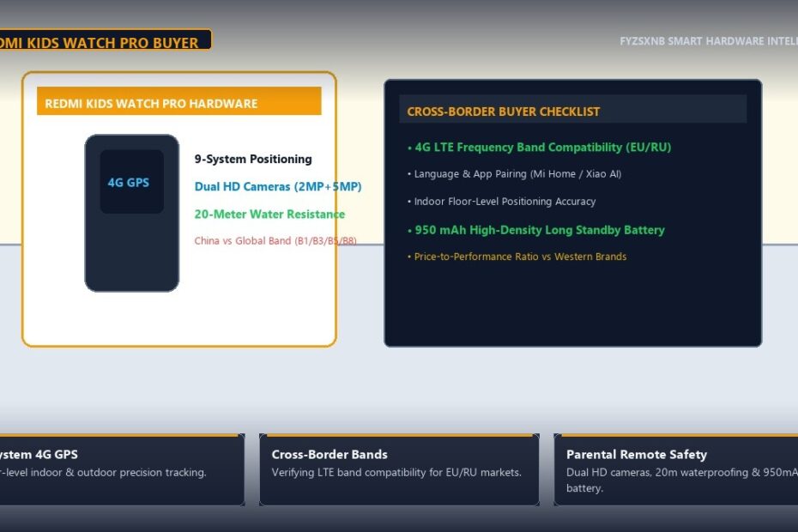Open the System 4G GPS card
This screenshot has height=532, width=798.
point(122,469)
